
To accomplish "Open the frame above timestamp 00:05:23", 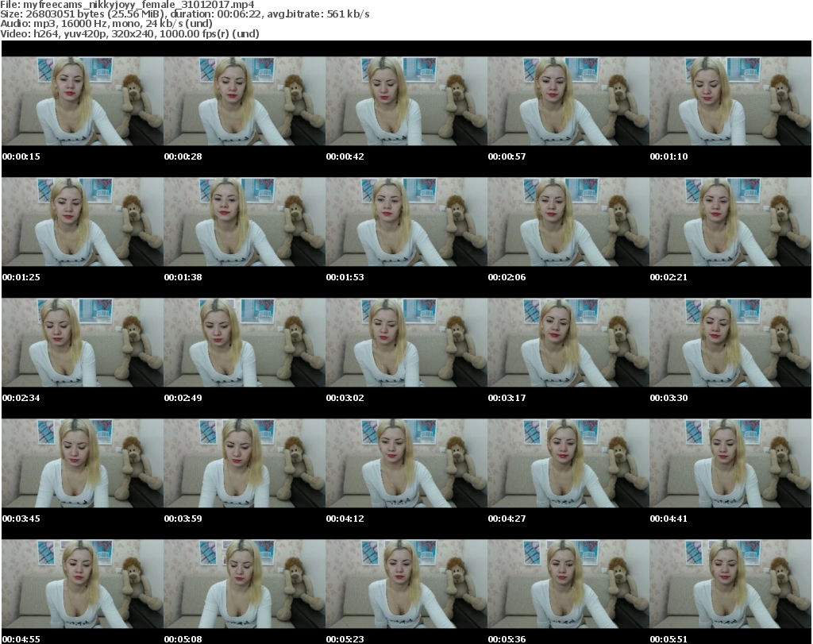I will (406, 584).
